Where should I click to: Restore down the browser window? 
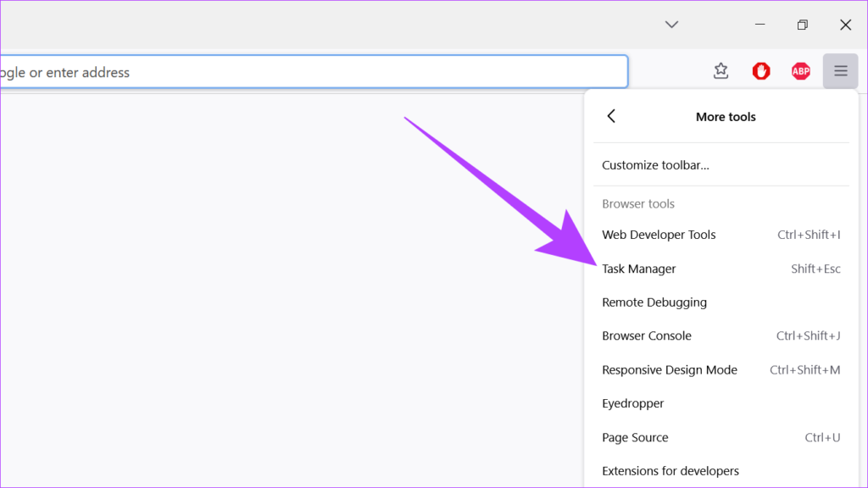[802, 25]
